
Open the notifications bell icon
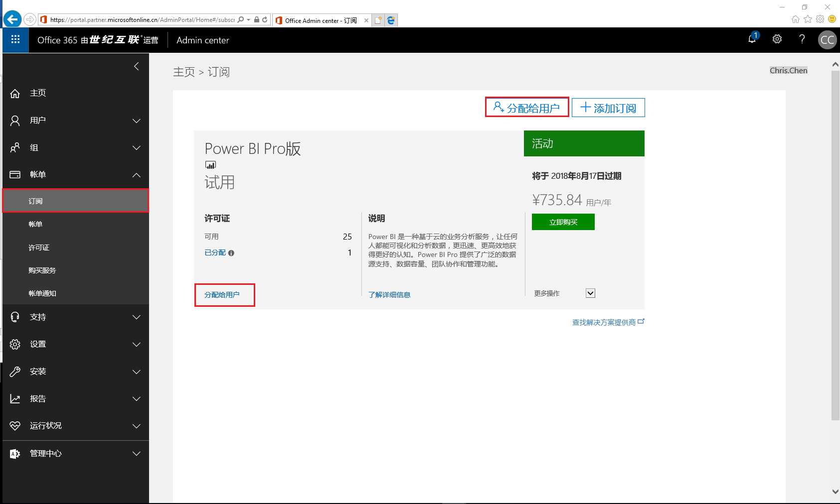tap(752, 39)
